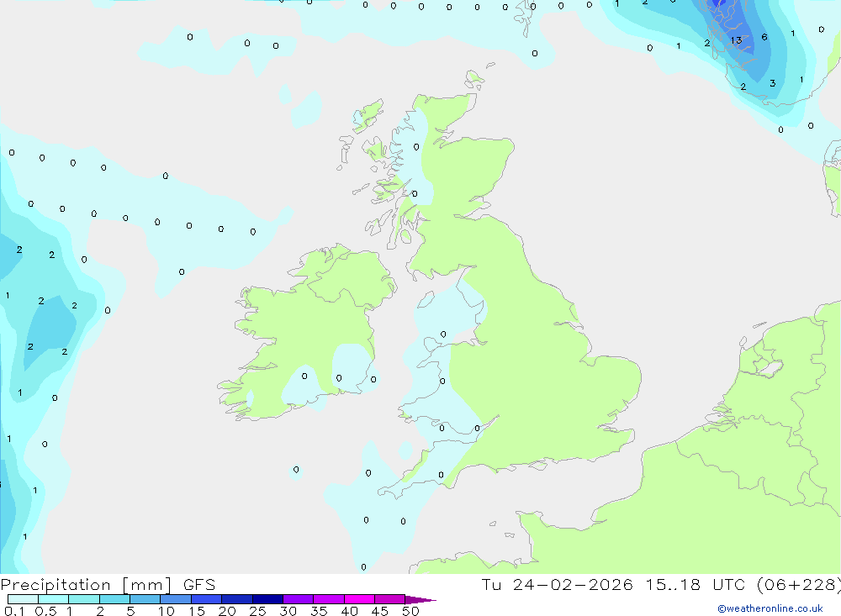Click the "Precipitation [mm]" title text

pyautogui.click(x=86, y=584)
